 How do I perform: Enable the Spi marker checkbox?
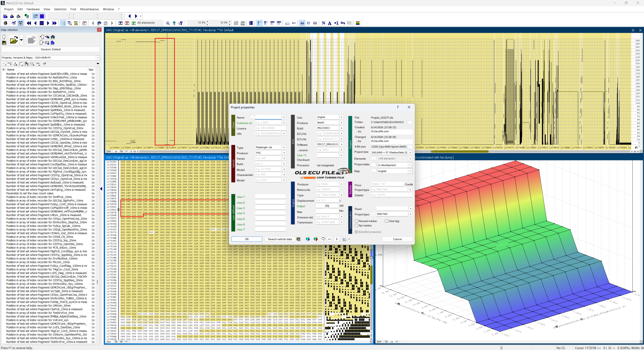pos(356,226)
